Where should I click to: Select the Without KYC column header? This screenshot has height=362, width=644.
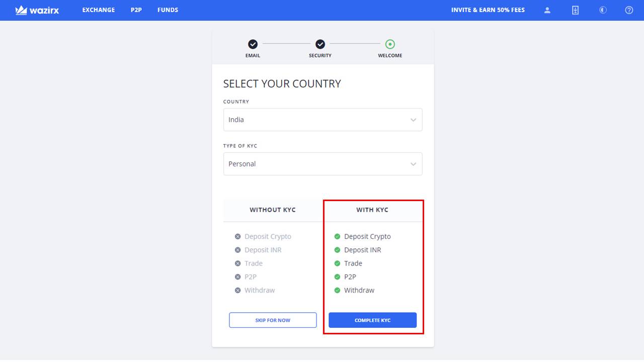[x=273, y=210]
